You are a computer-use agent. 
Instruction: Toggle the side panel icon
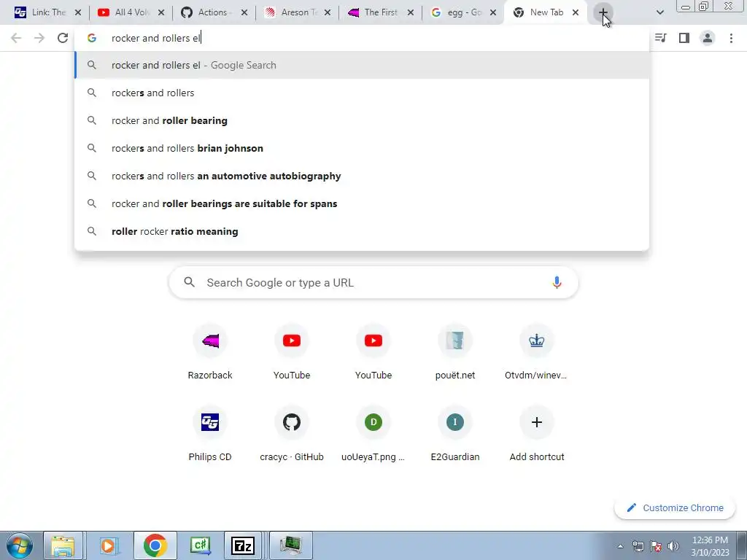[x=684, y=38]
